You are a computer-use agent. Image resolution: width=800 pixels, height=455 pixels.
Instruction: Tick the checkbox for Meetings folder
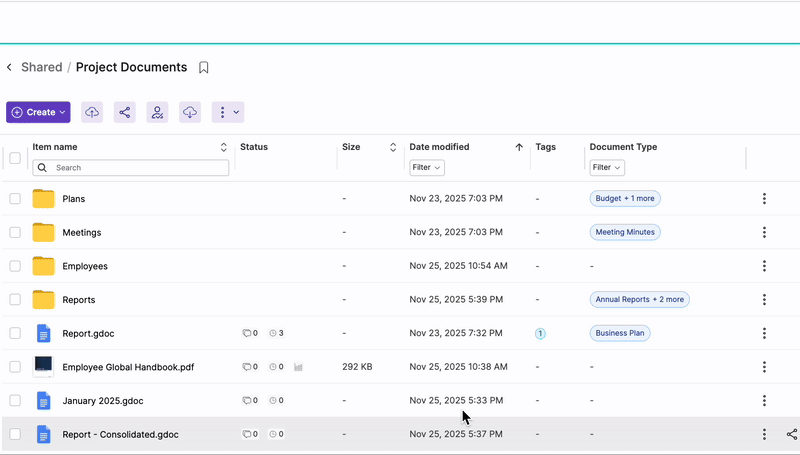click(15, 233)
